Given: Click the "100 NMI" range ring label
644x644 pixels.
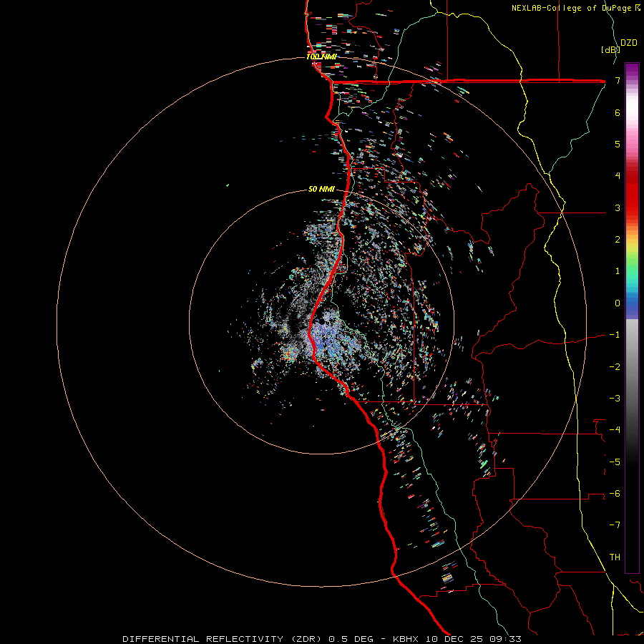Looking at the screenshot, I should coord(321,57).
